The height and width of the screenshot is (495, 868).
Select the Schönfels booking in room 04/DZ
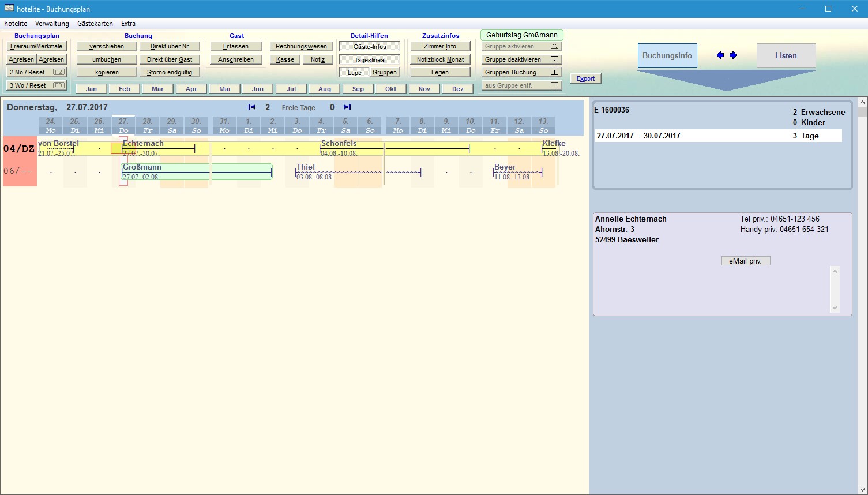[x=352, y=148]
